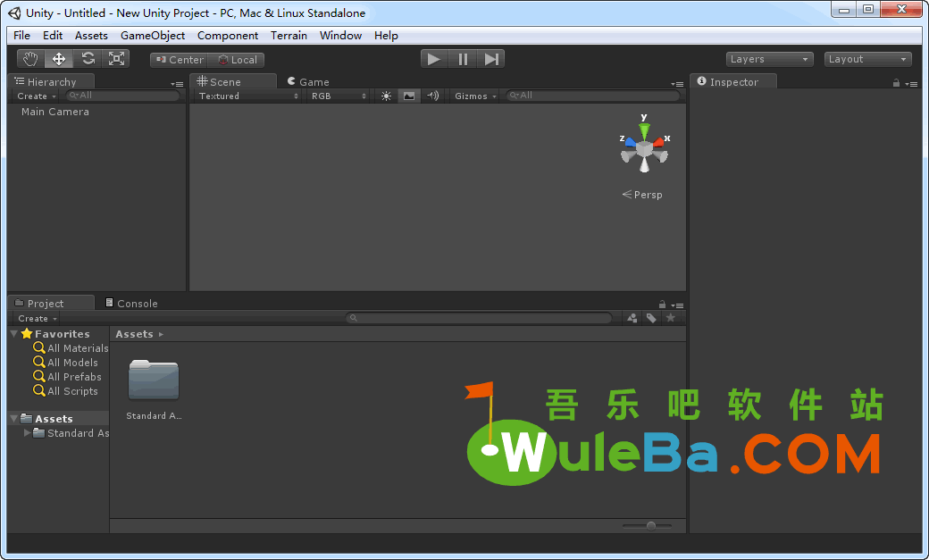Select the Standard Assets folder thumbnail
Screen dimensions: 929x560
pos(154,380)
